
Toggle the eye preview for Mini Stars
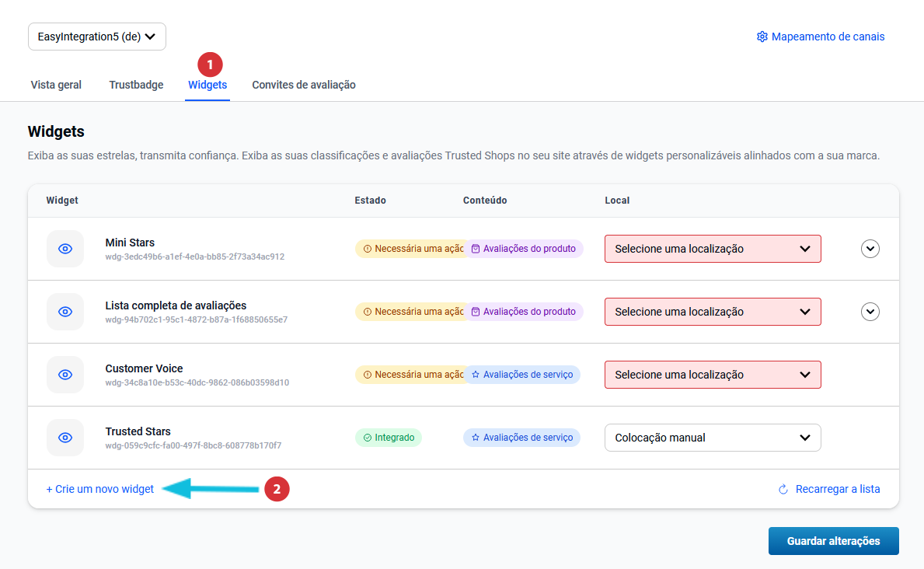pyautogui.click(x=65, y=249)
